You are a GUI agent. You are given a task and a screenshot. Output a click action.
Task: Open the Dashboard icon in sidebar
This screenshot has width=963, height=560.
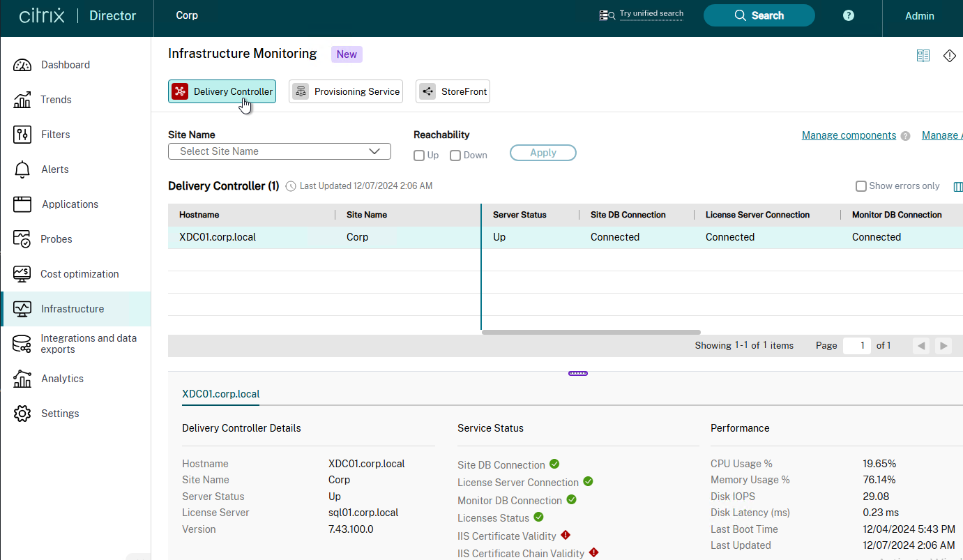22,65
